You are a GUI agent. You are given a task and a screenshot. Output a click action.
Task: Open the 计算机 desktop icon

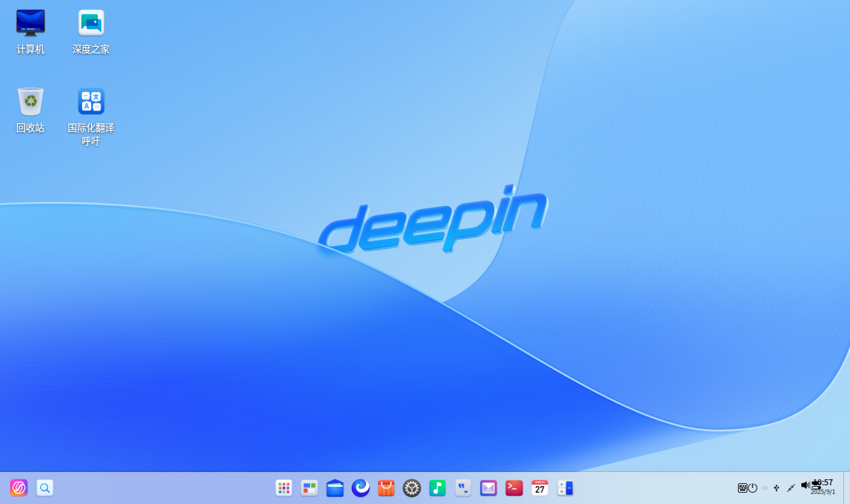click(x=31, y=31)
